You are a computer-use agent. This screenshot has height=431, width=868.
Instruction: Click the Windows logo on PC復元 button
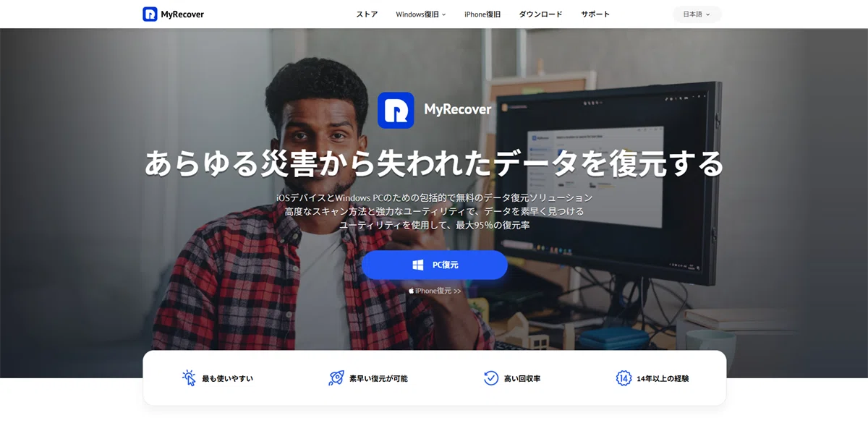(418, 265)
